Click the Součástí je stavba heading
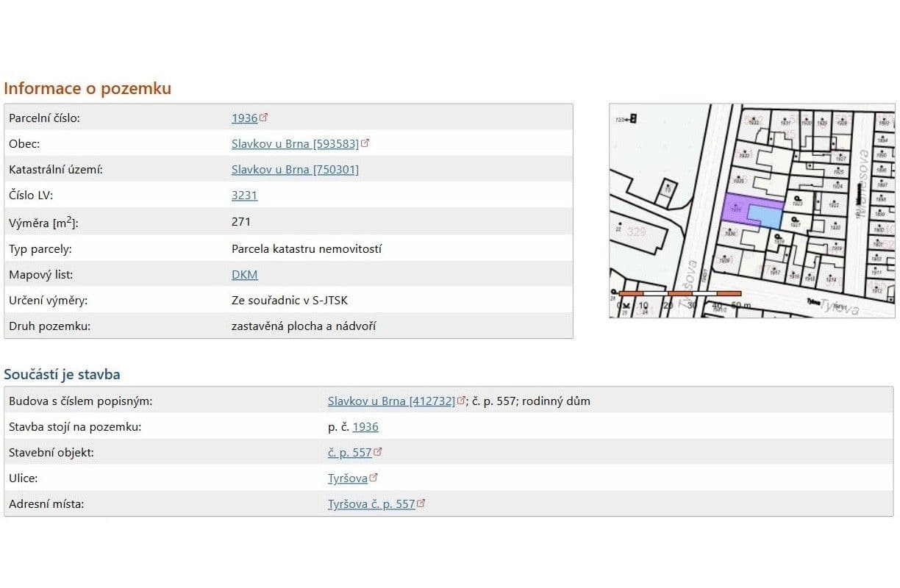 pos(62,374)
